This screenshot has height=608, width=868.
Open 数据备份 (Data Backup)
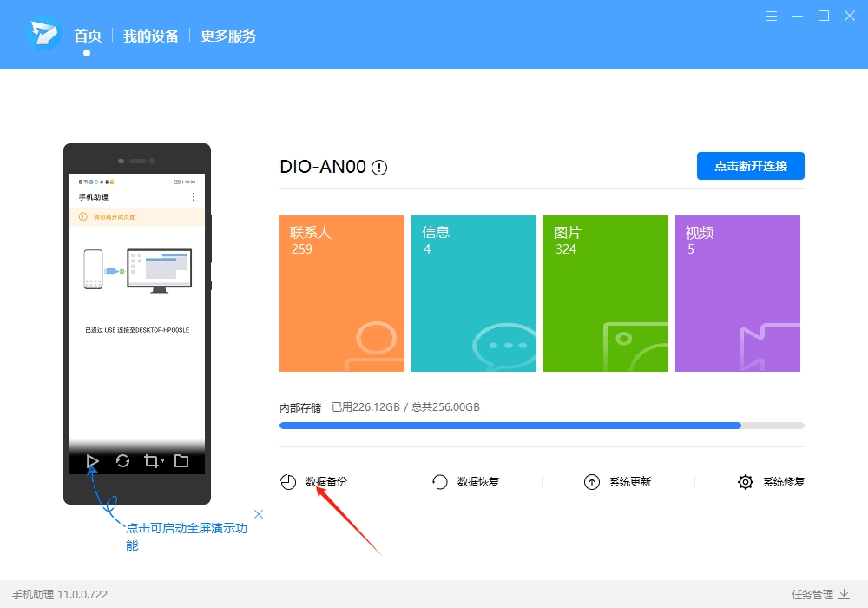[x=326, y=481]
